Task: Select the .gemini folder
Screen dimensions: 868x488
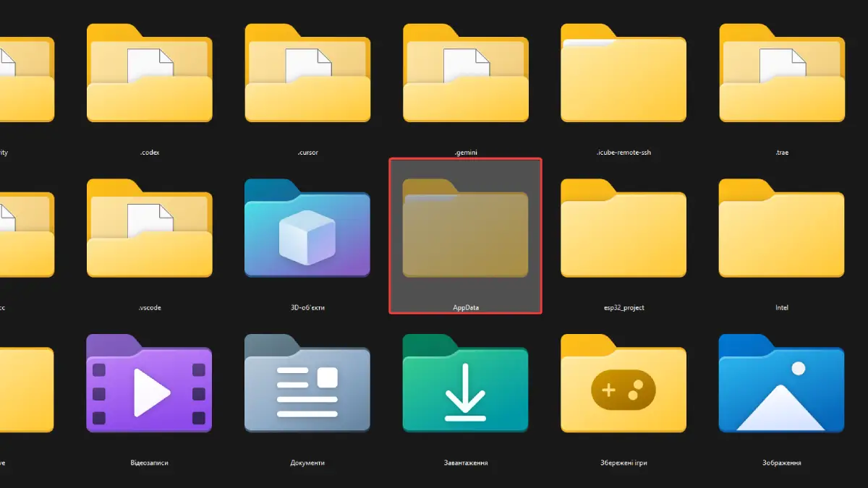Action: [x=465, y=73]
